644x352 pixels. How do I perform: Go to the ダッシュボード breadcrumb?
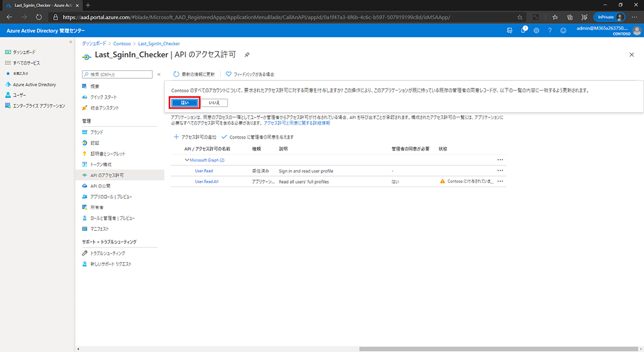tap(94, 43)
